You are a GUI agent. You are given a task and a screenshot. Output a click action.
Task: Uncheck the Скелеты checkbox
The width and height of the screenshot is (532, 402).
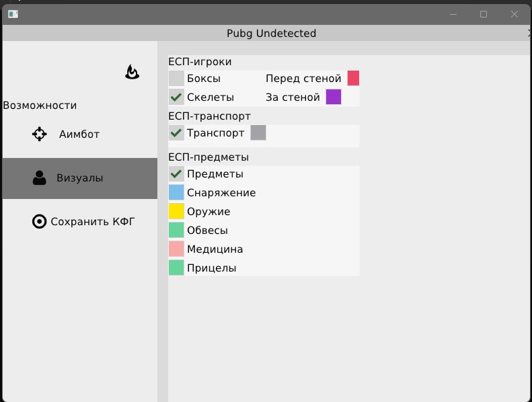click(x=176, y=97)
